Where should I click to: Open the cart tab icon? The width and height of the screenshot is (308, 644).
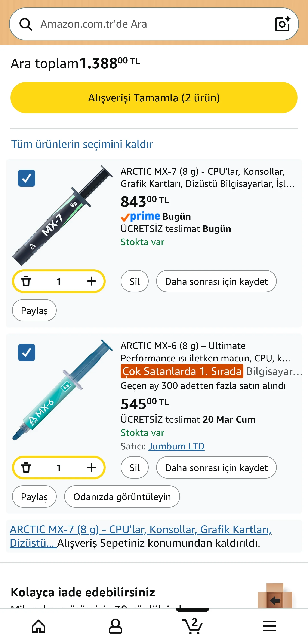click(x=192, y=626)
